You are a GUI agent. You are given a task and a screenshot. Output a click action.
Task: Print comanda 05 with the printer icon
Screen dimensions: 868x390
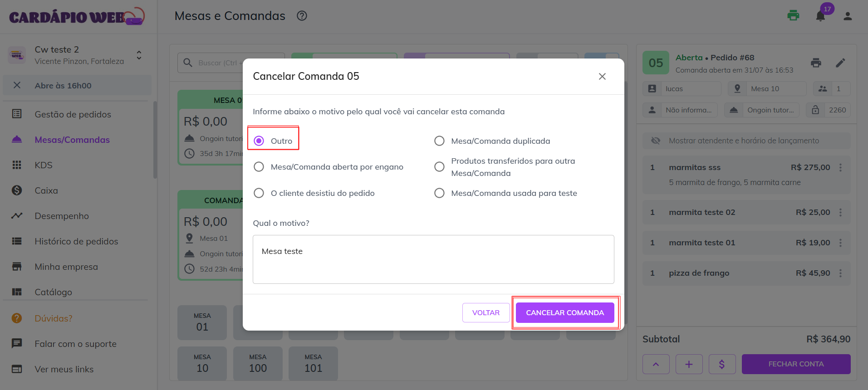pyautogui.click(x=816, y=63)
